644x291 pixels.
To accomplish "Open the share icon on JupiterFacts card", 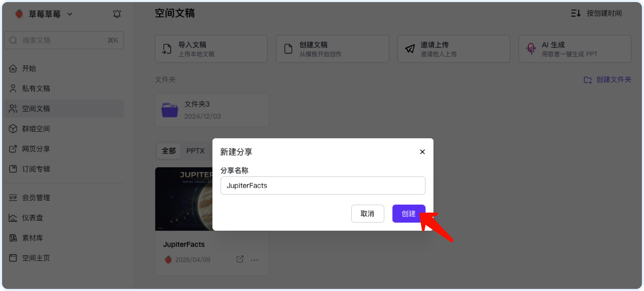I will click(240, 259).
